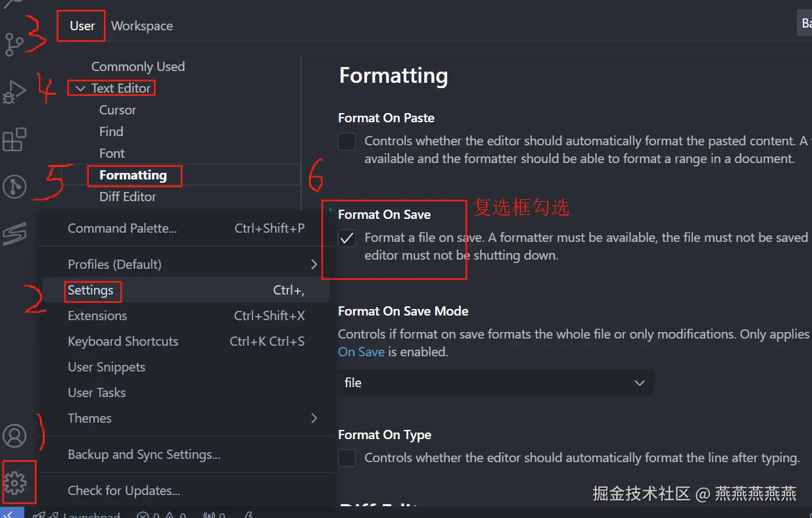
Task: Click the remote window status bar icon
Action: 11,513
